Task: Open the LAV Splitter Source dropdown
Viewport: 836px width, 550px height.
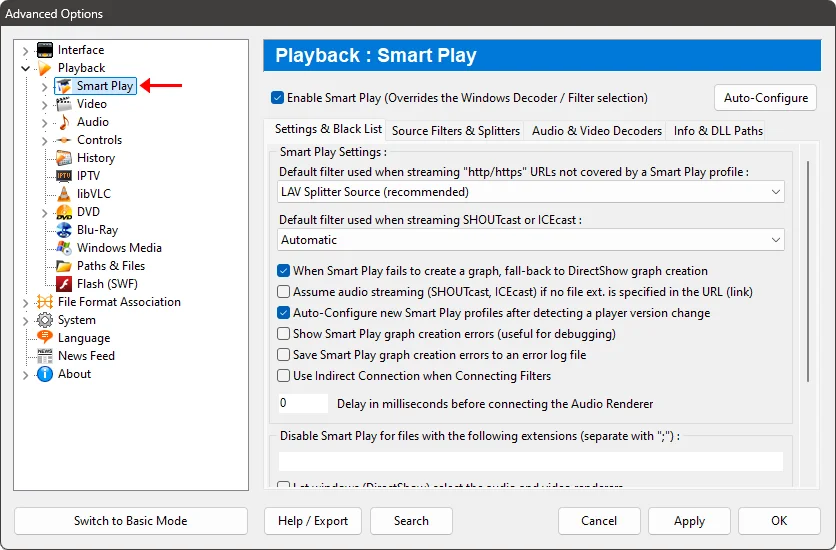Action: click(x=530, y=192)
